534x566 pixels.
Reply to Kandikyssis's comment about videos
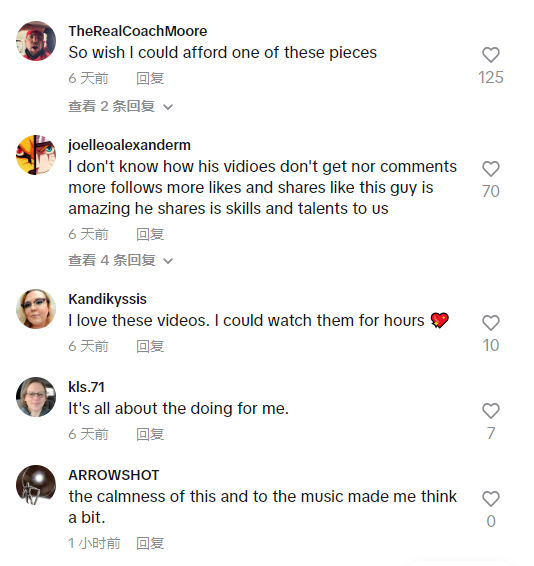tap(150, 347)
